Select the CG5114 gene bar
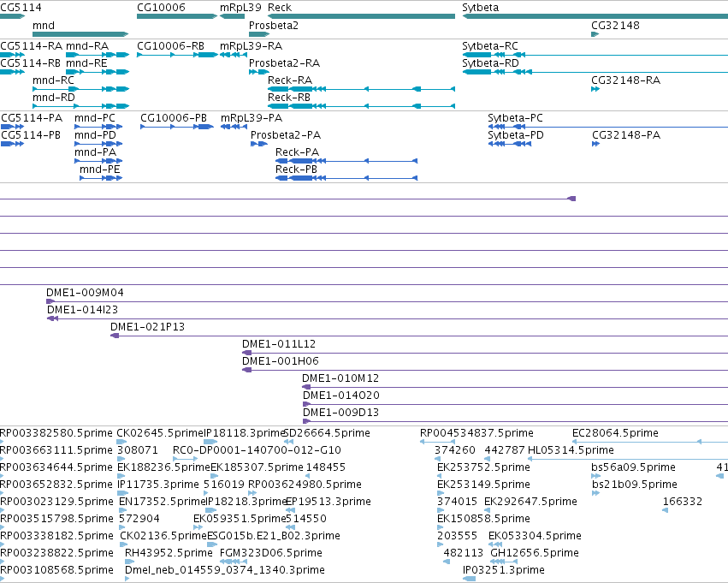728x583 pixels. pos(12,16)
